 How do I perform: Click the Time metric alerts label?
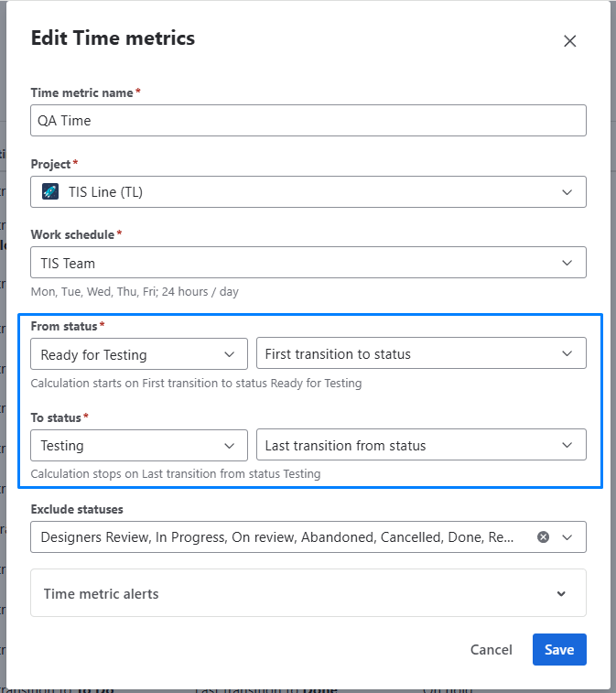pos(102,593)
